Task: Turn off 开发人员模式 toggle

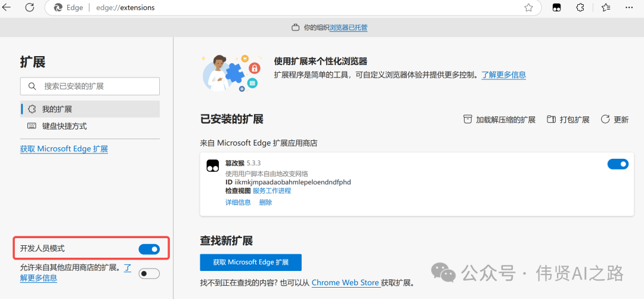Action: pos(149,249)
